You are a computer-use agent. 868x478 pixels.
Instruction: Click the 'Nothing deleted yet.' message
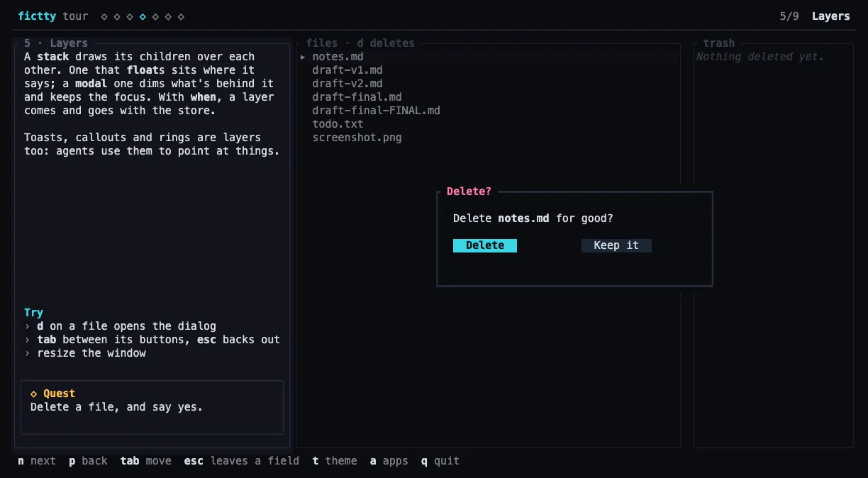[x=760, y=57]
